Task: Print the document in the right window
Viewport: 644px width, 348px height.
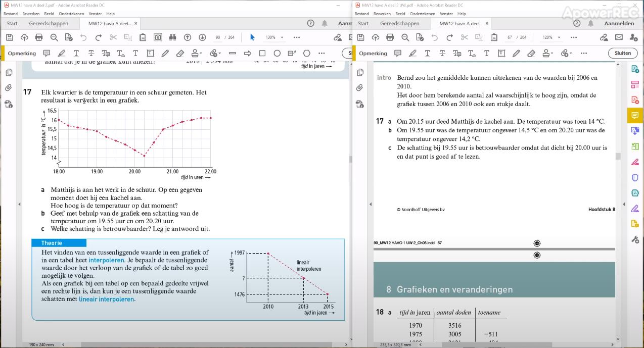Action: click(390, 37)
